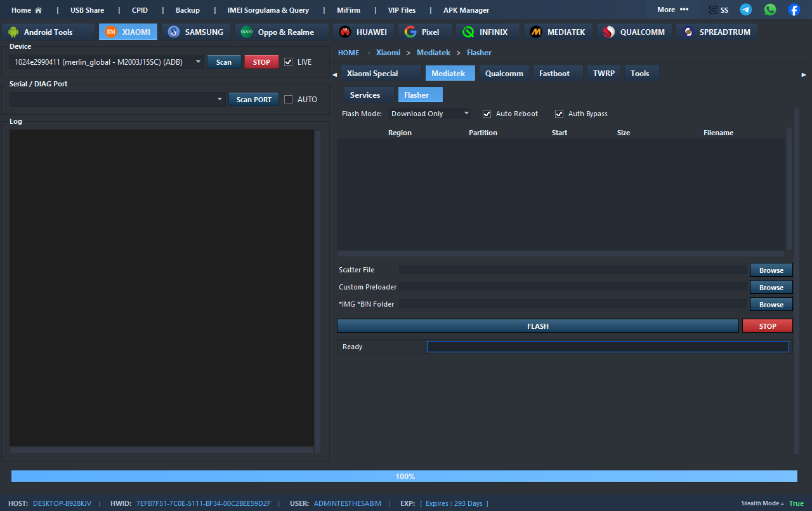812x511 pixels.
Task: Browse for the Scatter File
Action: click(771, 270)
